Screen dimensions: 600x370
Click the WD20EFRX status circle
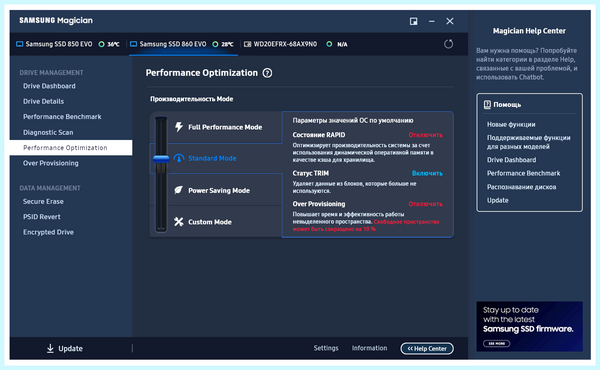[x=329, y=44]
